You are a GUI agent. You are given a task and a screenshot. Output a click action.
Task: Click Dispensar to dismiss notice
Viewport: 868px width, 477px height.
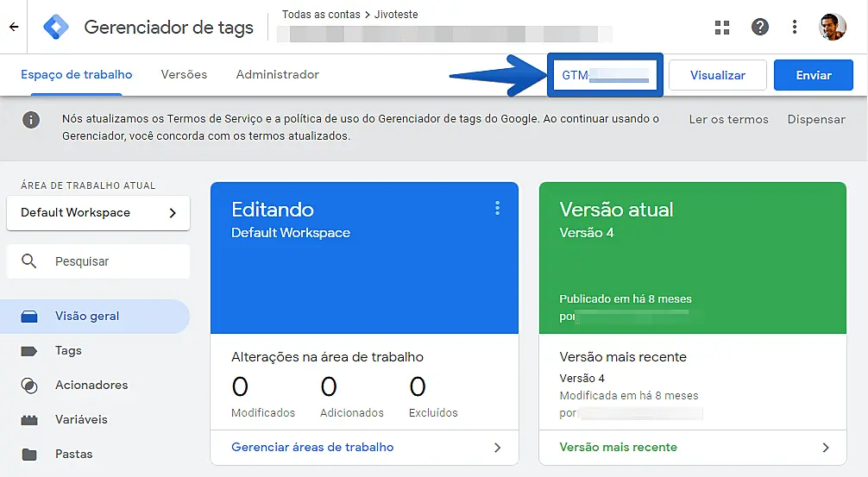pyautogui.click(x=816, y=120)
